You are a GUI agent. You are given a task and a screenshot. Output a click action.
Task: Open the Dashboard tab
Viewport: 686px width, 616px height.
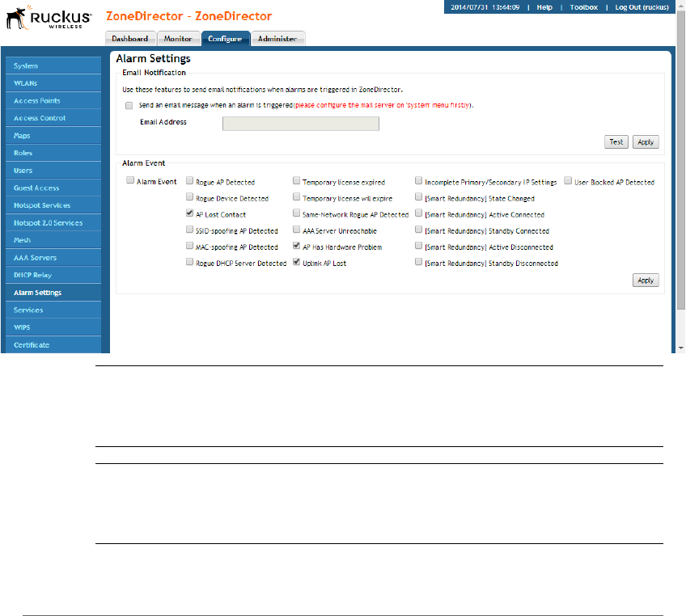point(130,39)
